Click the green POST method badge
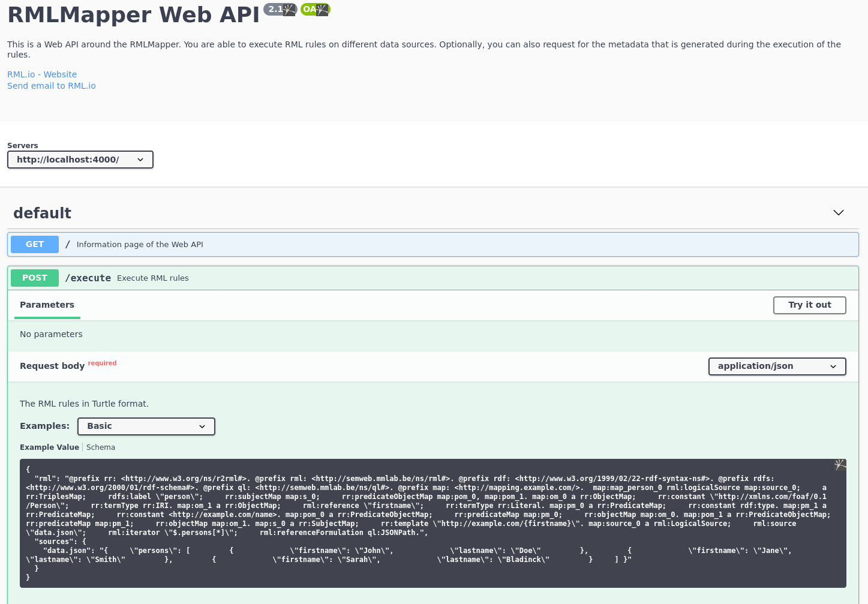This screenshot has height=604, width=868. [35, 278]
